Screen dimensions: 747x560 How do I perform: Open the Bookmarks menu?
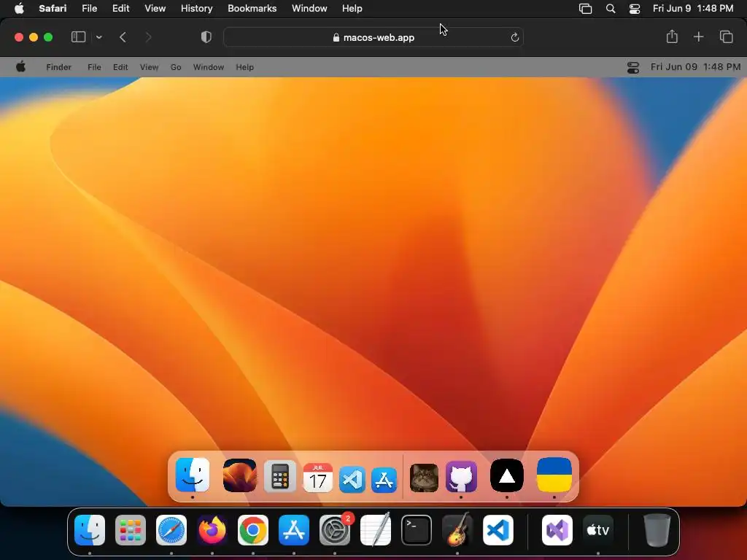(x=252, y=9)
